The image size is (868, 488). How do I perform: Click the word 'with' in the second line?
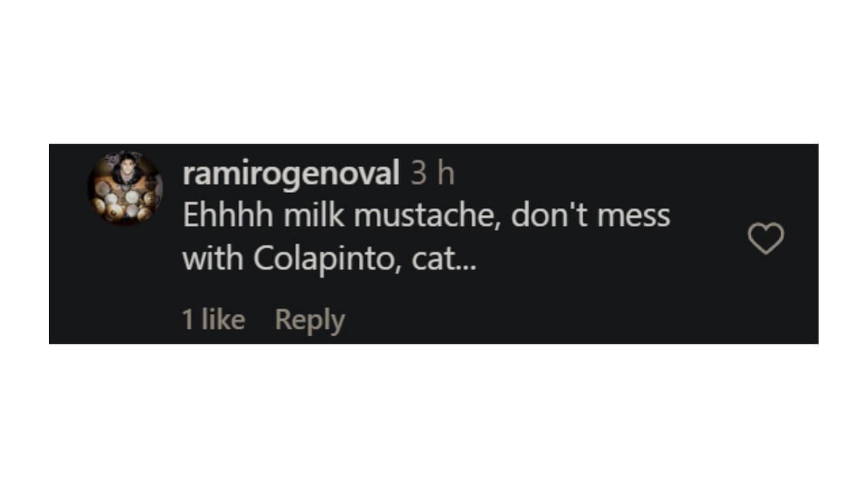(213, 258)
